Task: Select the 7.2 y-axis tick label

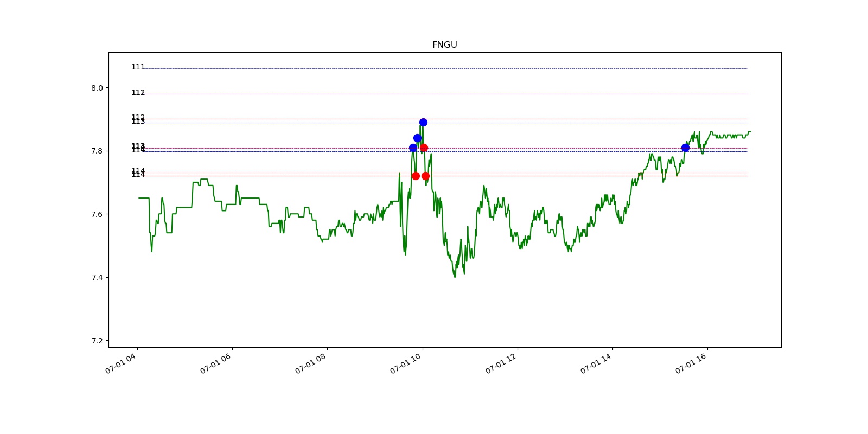Action: 97,341
